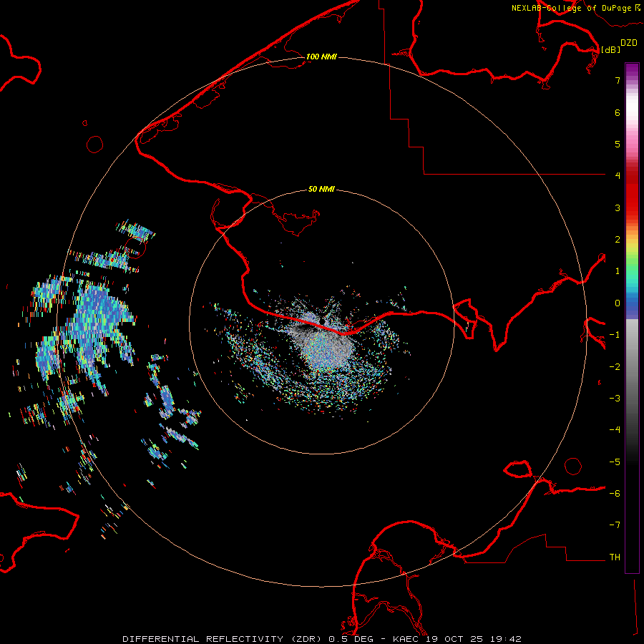Click the -3 dB value on the scale
The height and width of the screenshot is (644, 644).
point(615,399)
